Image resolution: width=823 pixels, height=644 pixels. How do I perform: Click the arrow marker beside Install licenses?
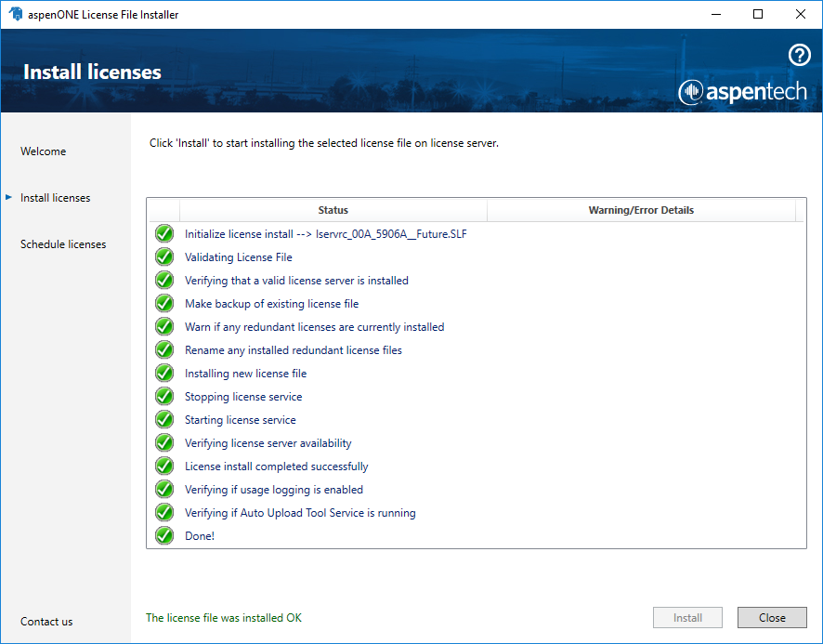coord(10,197)
